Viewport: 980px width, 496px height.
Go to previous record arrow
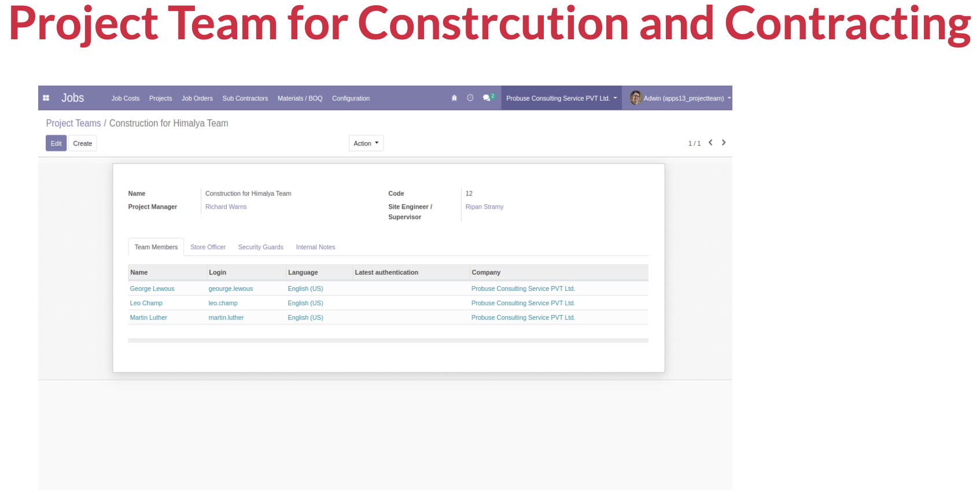(710, 143)
